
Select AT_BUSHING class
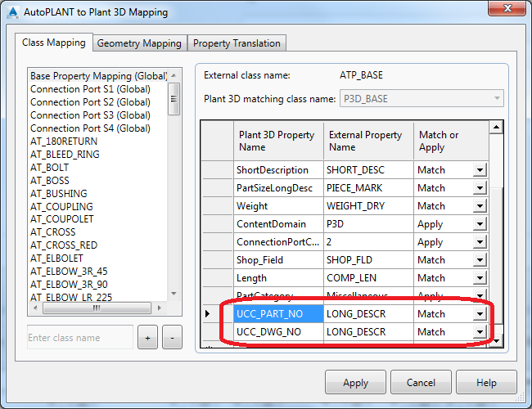pos(59,194)
